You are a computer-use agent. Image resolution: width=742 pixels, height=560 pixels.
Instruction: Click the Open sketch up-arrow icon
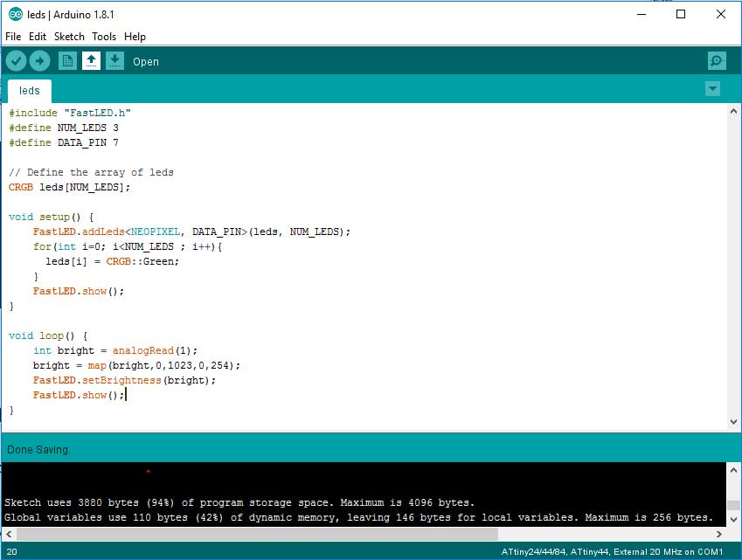tap(92, 61)
